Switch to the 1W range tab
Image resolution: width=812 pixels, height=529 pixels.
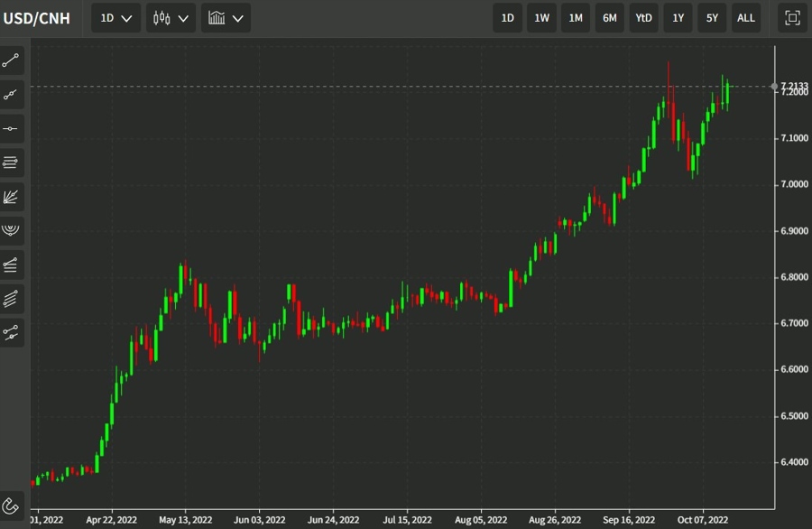click(x=541, y=17)
